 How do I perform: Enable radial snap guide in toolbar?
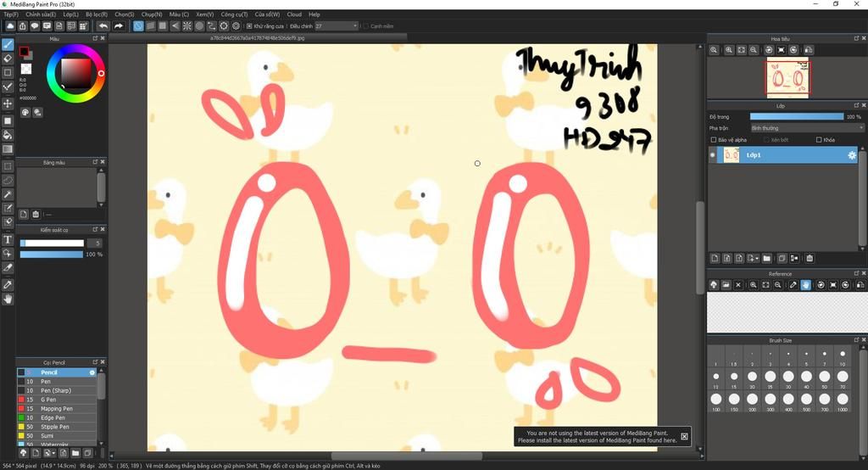[x=187, y=26]
